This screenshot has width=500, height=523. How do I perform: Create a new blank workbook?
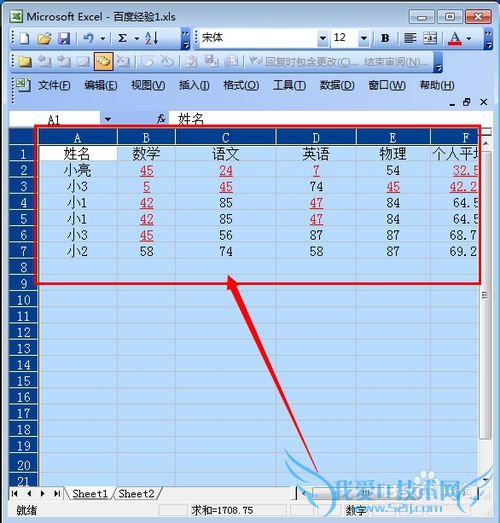click(24, 38)
